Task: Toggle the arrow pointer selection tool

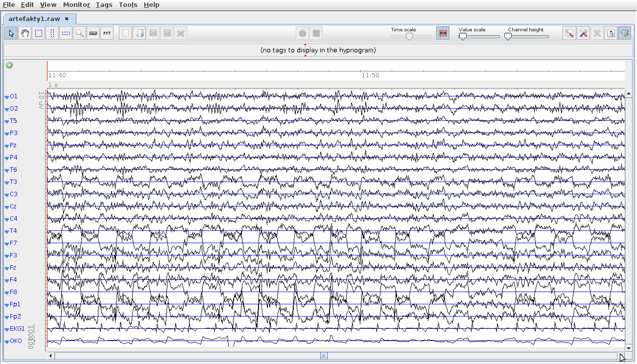Action: point(11,33)
